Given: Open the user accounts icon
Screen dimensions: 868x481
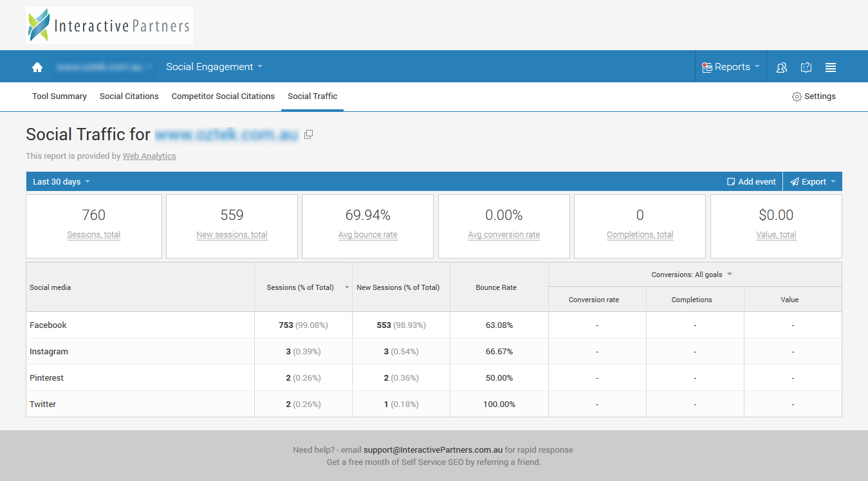Looking at the screenshot, I should pos(782,67).
